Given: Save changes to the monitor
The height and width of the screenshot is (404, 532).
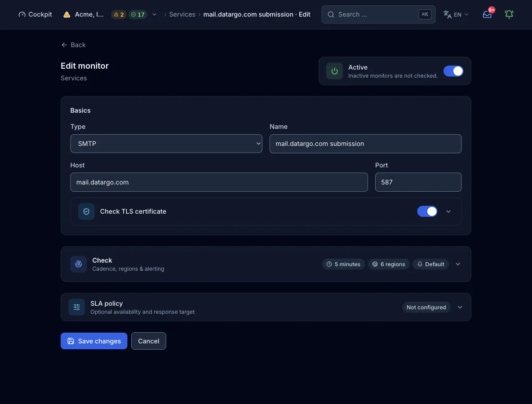Looking at the screenshot, I should (x=94, y=341).
